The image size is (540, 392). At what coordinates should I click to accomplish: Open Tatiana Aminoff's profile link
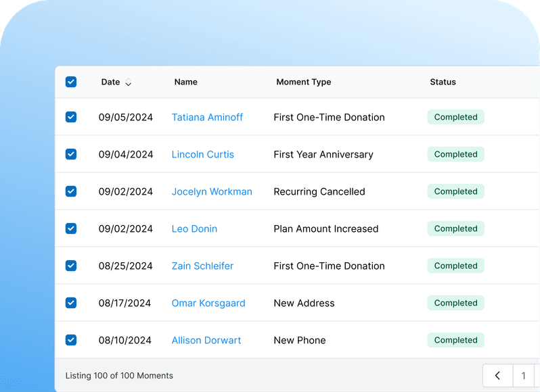(207, 117)
